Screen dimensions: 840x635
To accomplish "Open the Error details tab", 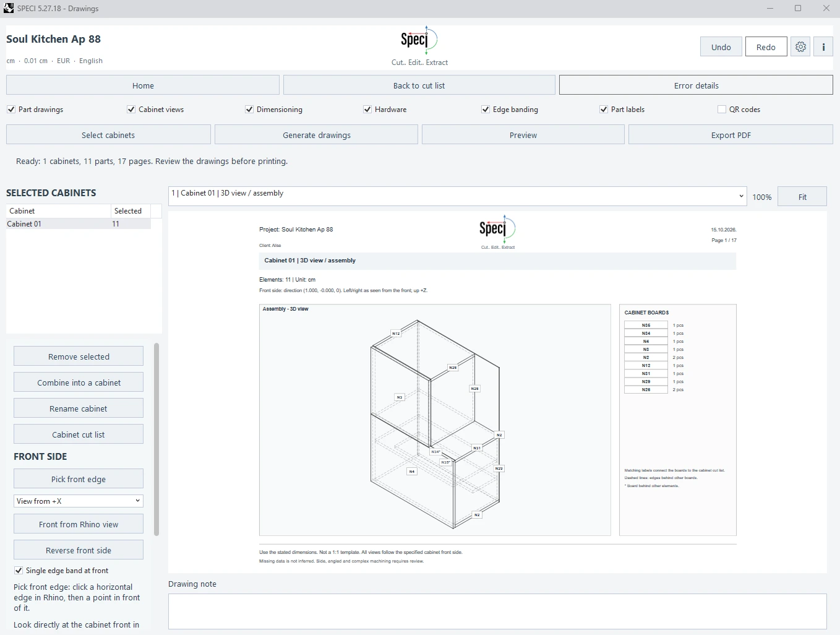I will tap(696, 85).
